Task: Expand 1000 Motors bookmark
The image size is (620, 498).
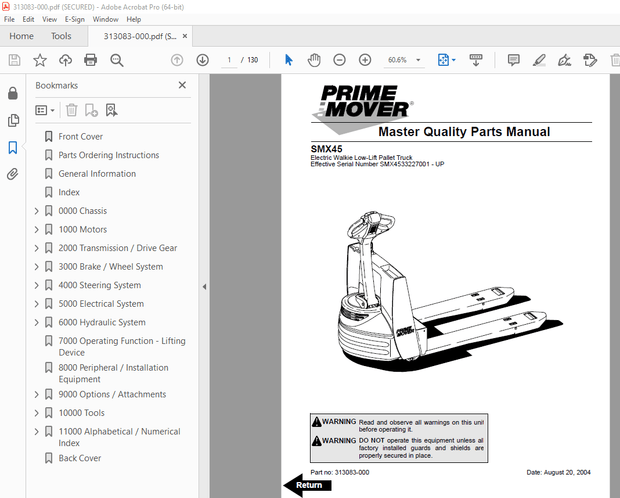Action: (36, 229)
